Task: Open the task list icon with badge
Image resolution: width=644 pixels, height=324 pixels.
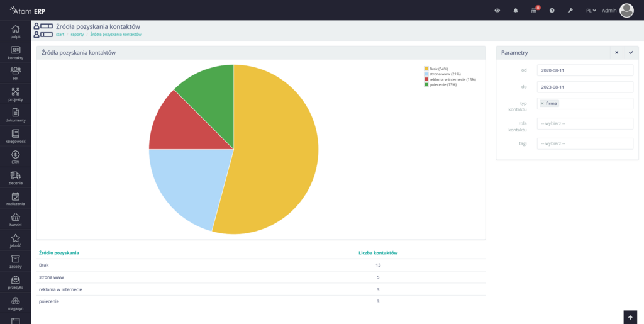Action: coord(534,11)
